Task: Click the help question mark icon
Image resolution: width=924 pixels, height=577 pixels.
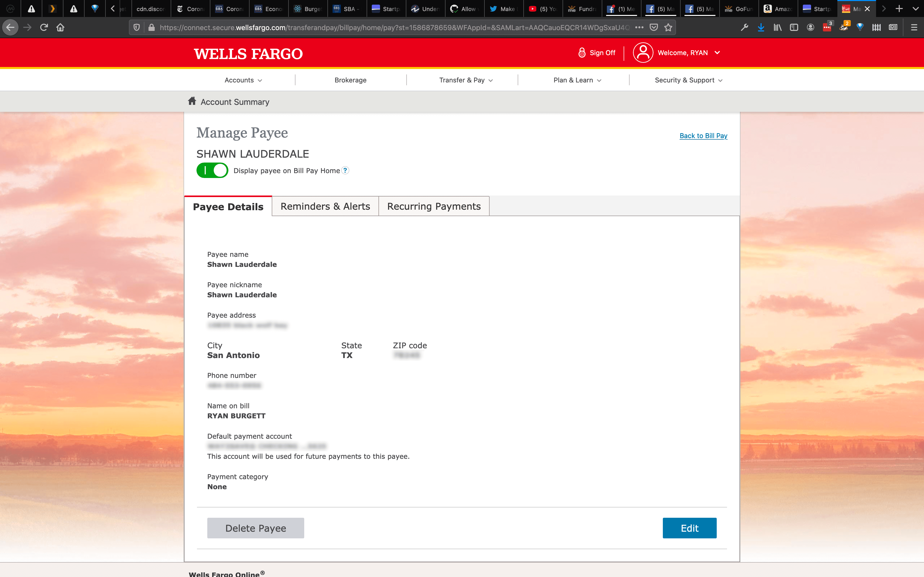Action: [345, 171]
